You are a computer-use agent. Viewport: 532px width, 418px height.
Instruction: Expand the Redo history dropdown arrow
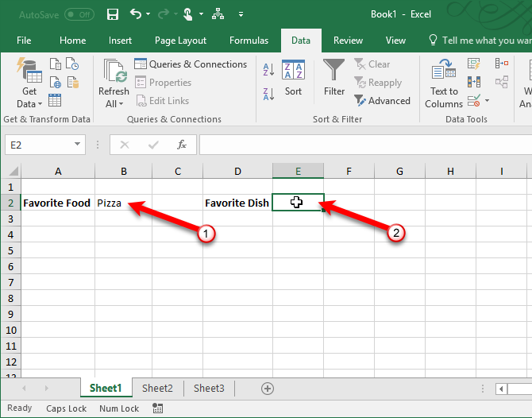tap(175, 14)
